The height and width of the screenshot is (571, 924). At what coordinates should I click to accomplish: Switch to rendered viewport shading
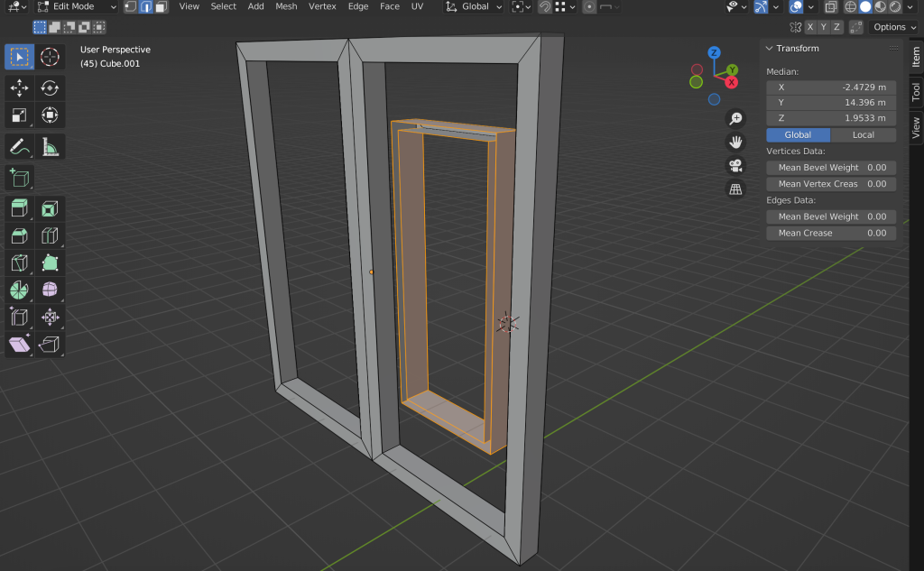895,7
